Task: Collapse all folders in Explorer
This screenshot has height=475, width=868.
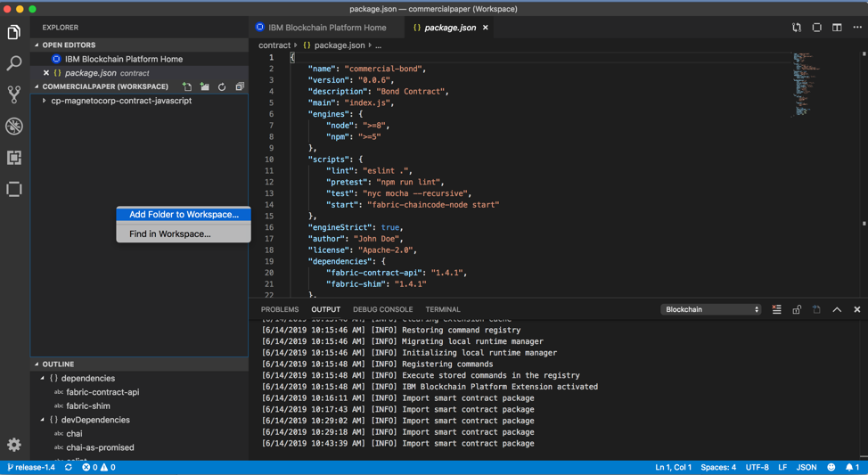Action: pos(240,87)
